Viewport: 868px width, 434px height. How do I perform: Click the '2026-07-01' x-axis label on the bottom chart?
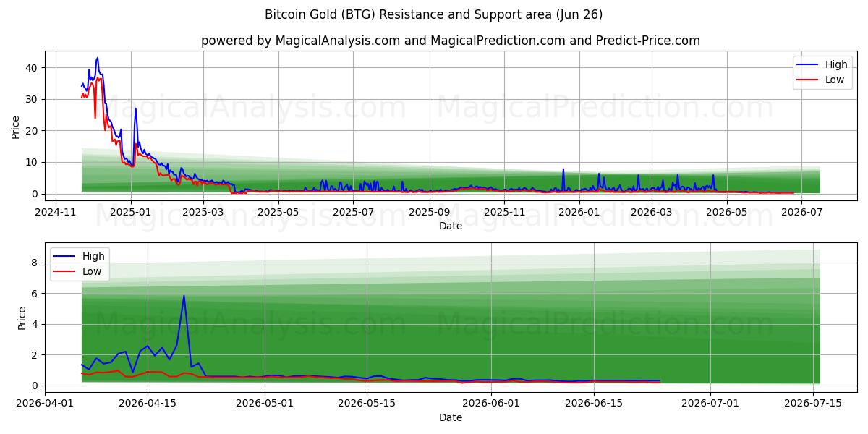click(710, 404)
